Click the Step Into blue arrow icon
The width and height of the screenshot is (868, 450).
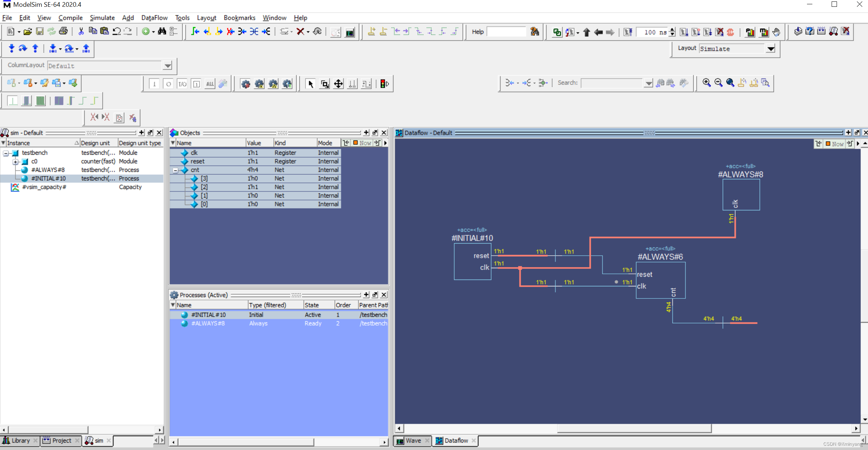point(11,48)
